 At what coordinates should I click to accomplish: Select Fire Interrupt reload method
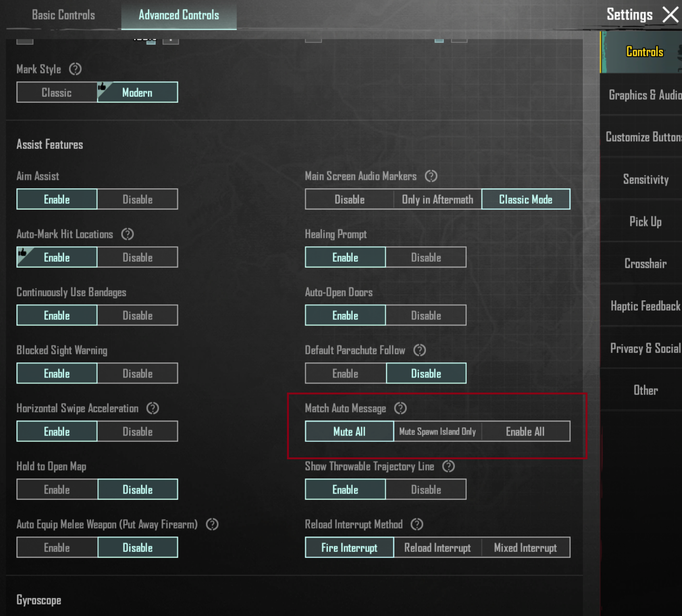349,547
